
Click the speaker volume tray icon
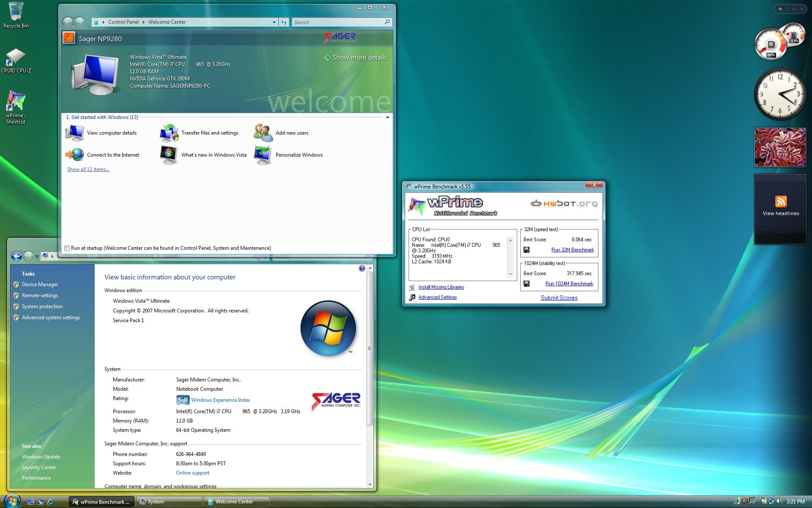(x=779, y=501)
